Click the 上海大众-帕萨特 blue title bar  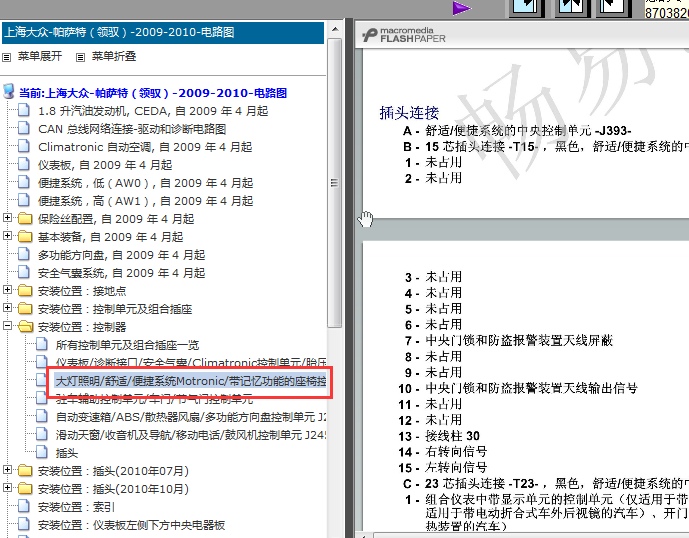point(163,33)
